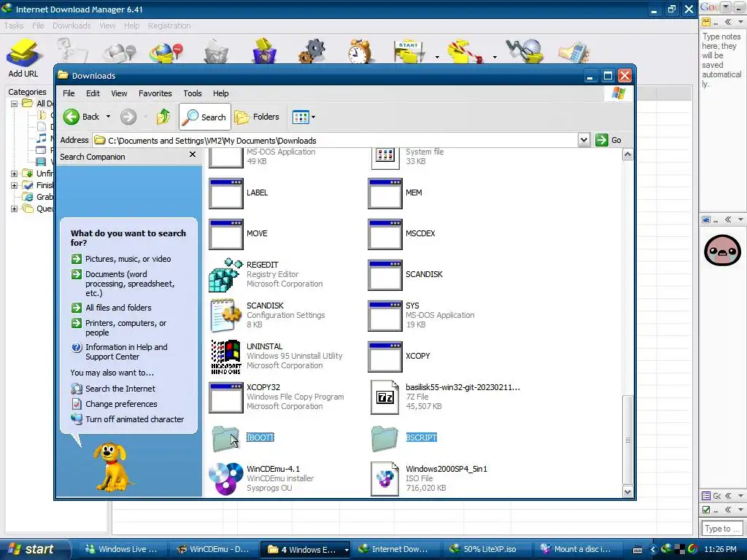Click Turn off animated character
Viewport: 747px width, 560px height.
click(134, 419)
